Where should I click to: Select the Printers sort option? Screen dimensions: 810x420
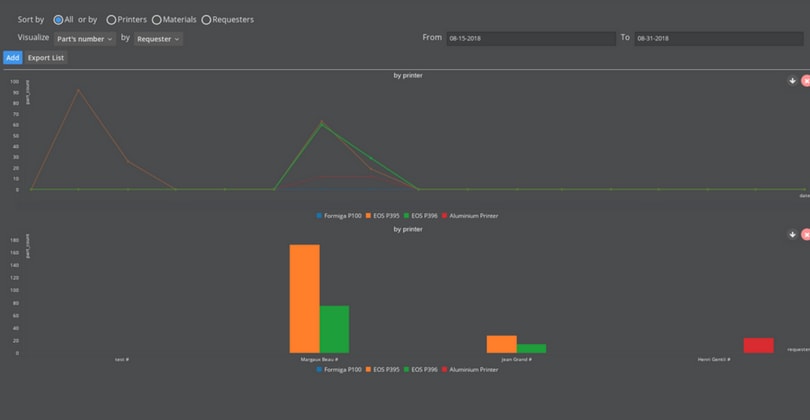click(x=111, y=20)
